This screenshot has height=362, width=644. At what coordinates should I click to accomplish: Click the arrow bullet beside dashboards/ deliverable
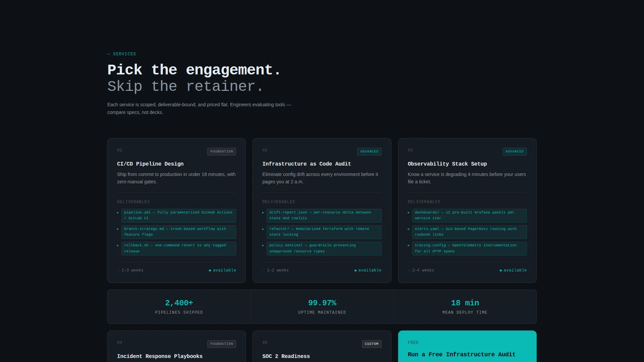(x=409, y=213)
